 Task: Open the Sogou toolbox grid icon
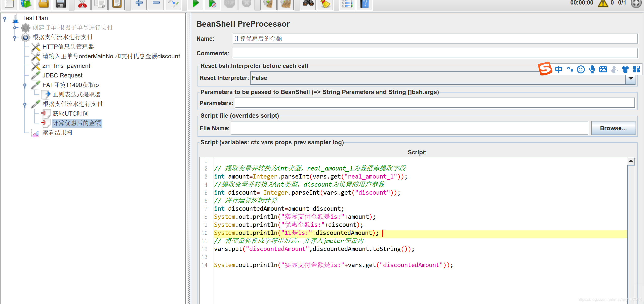(x=636, y=69)
